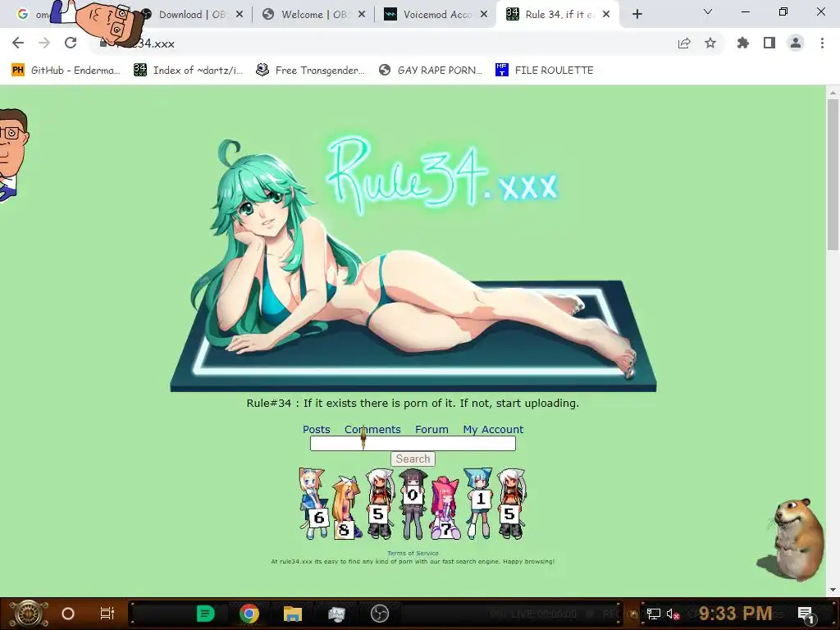Click the Search button
The image size is (840, 630).
click(413, 459)
